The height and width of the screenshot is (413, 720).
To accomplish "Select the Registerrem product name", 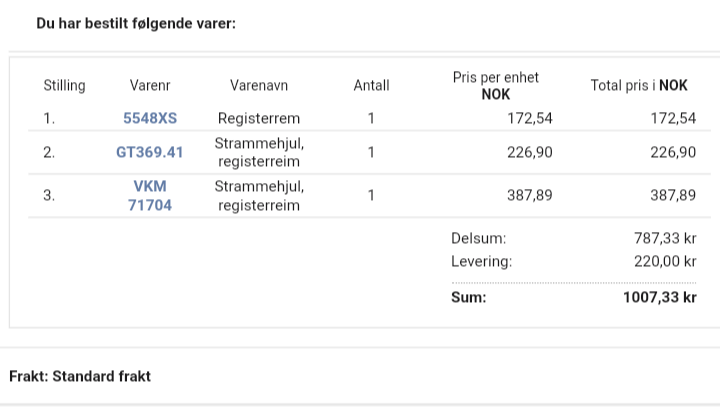I will point(259,118).
